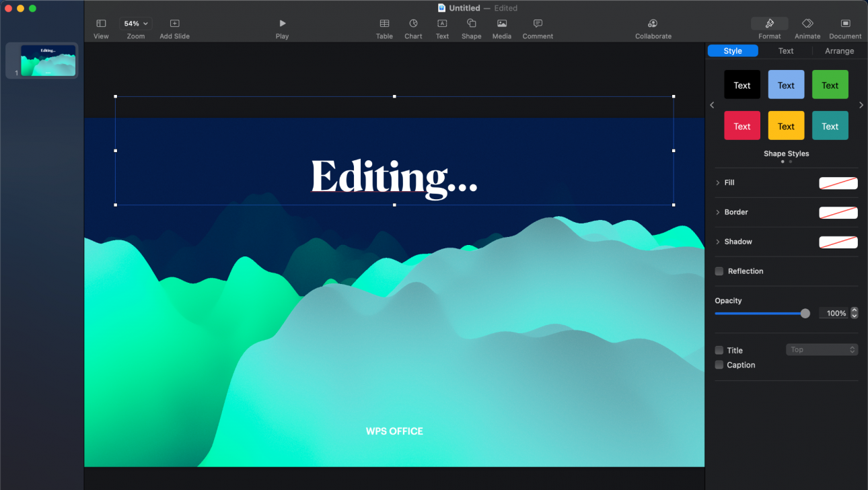Play the presentation
The height and width of the screenshot is (490, 868).
(282, 27)
